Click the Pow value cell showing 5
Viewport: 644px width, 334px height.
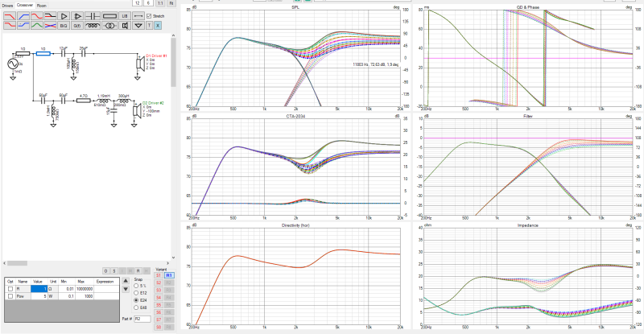[x=39, y=296]
